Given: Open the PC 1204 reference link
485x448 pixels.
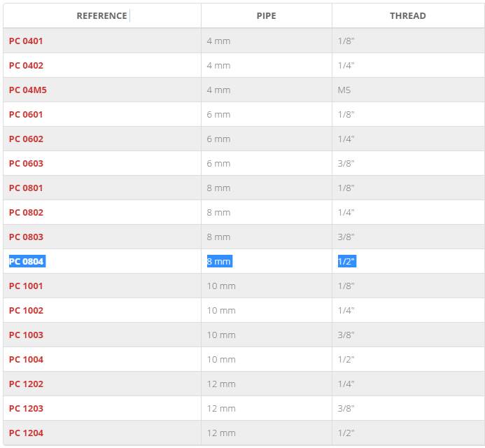Looking at the screenshot, I should (x=27, y=433).
